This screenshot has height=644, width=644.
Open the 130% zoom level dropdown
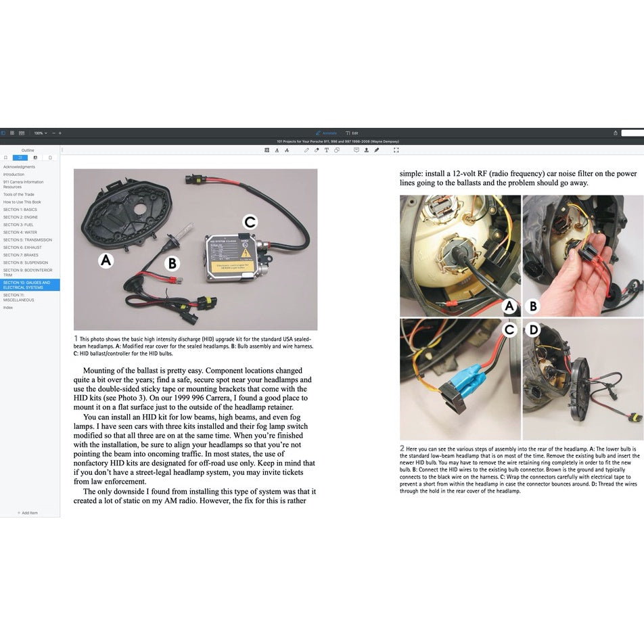(x=40, y=133)
